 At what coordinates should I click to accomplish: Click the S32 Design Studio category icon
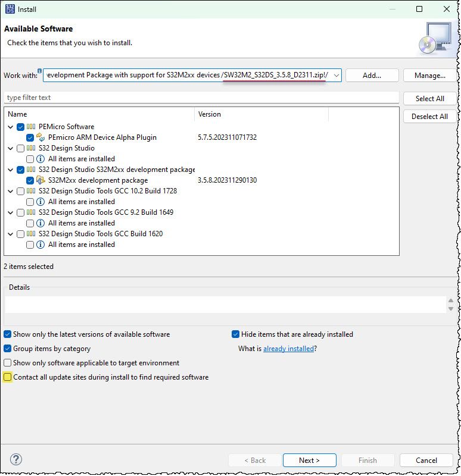point(31,148)
